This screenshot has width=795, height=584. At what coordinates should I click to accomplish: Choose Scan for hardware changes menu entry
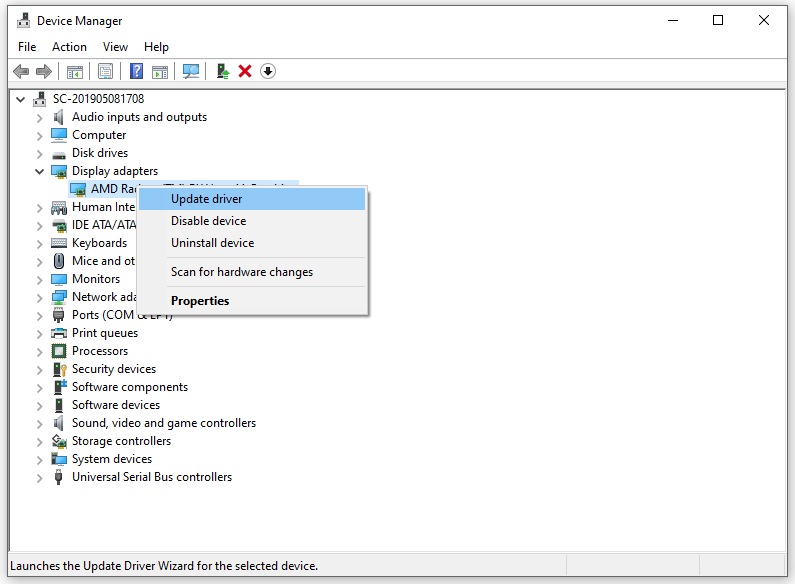(x=252, y=272)
